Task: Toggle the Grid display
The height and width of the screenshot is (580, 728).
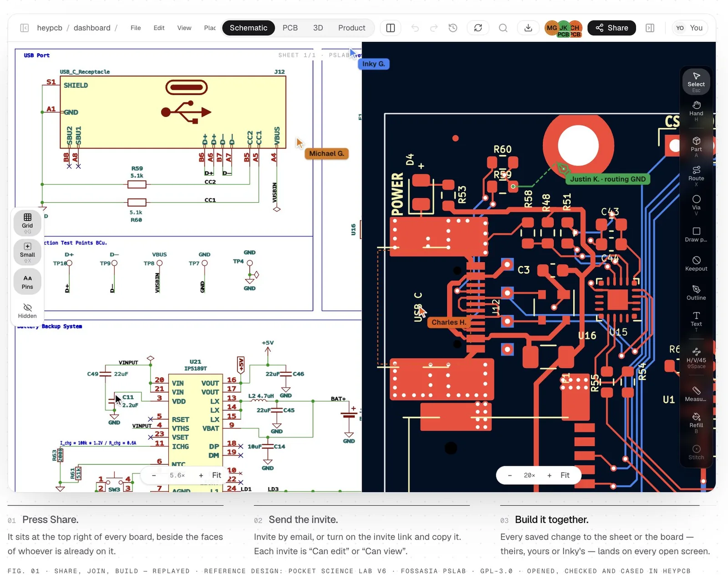Action: [27, 223]
